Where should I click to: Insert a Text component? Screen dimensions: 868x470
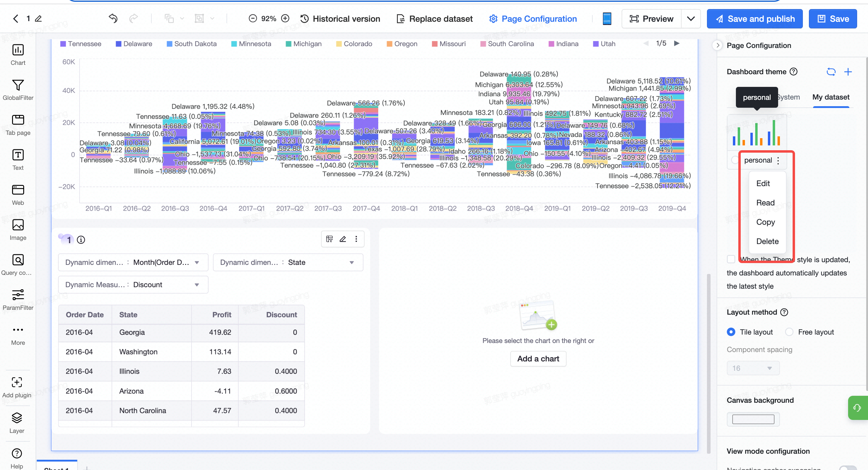(18, 160)
